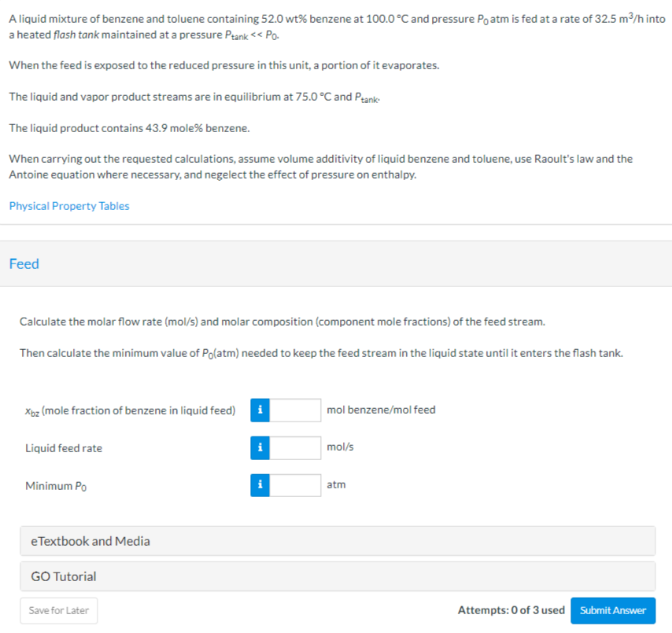This screenshot has width=672, height=633.
Task: Click the mol/s unit label
Action: tap(340, 447)
